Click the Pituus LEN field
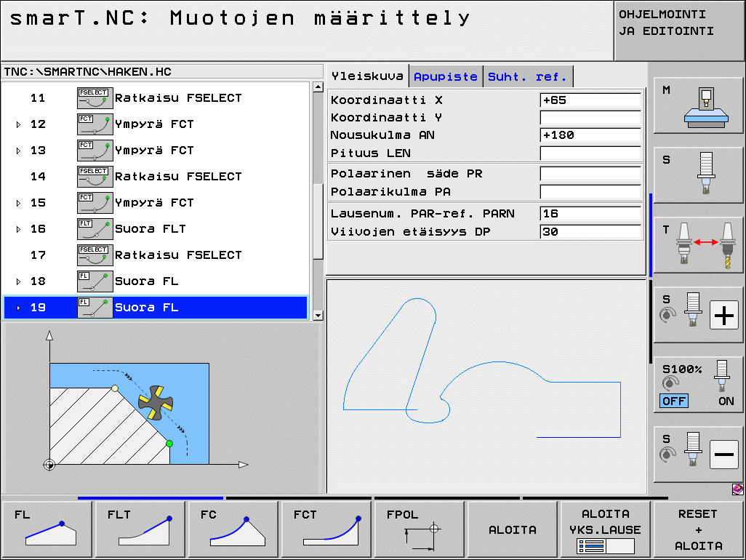The width and height of the screenshot is (746, 560). point(591,153)
